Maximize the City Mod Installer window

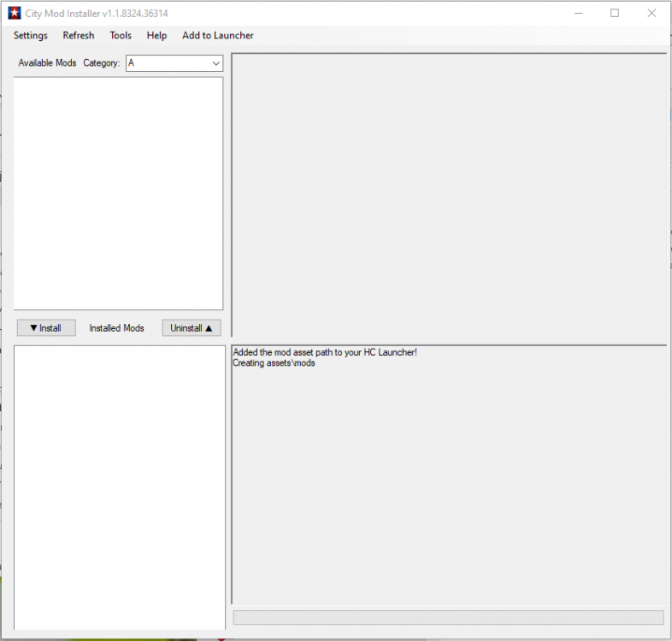click(x=615, y=14)
